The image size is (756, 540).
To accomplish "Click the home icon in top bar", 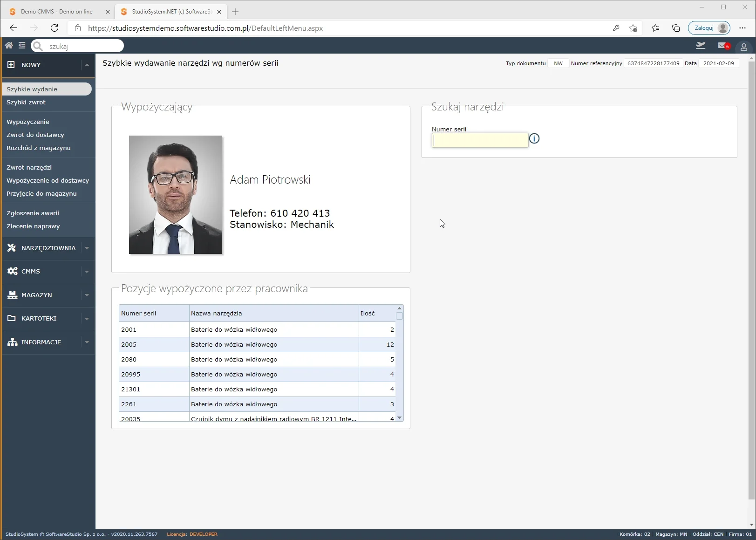I will (9, 46).
